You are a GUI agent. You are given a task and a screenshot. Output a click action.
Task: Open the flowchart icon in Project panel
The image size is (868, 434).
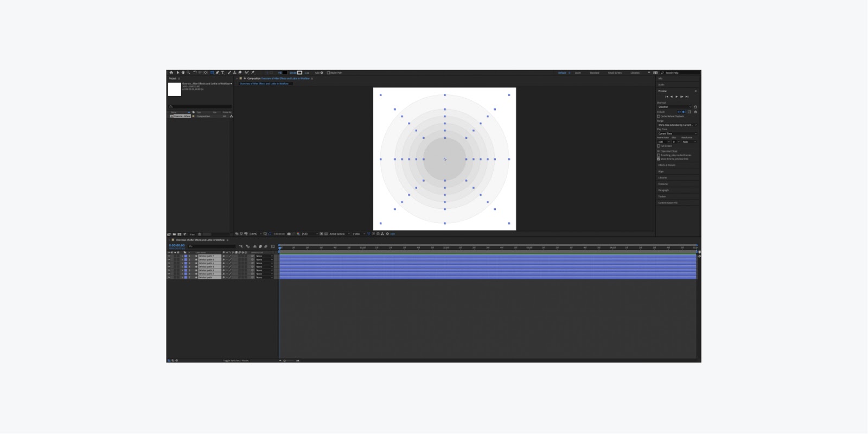click(231, 116)
